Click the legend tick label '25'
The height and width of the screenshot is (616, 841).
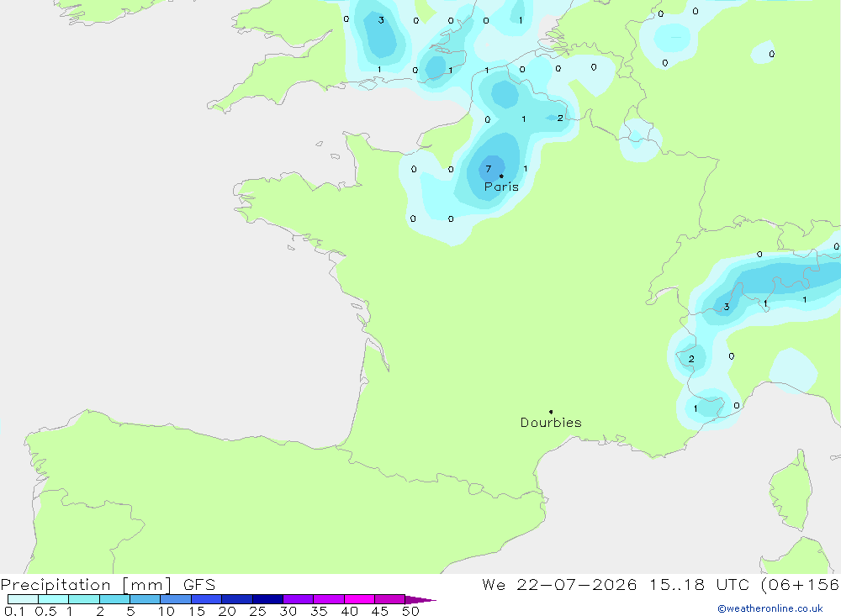point(257,611)
